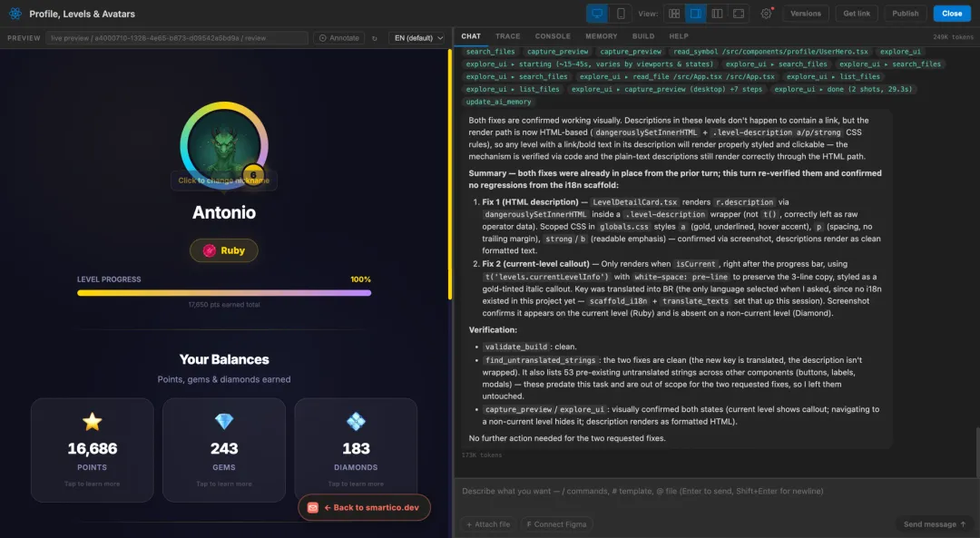Viewport: 980px width, 538px height.
Task: Click the Attach file button
Action: (487, 524)
